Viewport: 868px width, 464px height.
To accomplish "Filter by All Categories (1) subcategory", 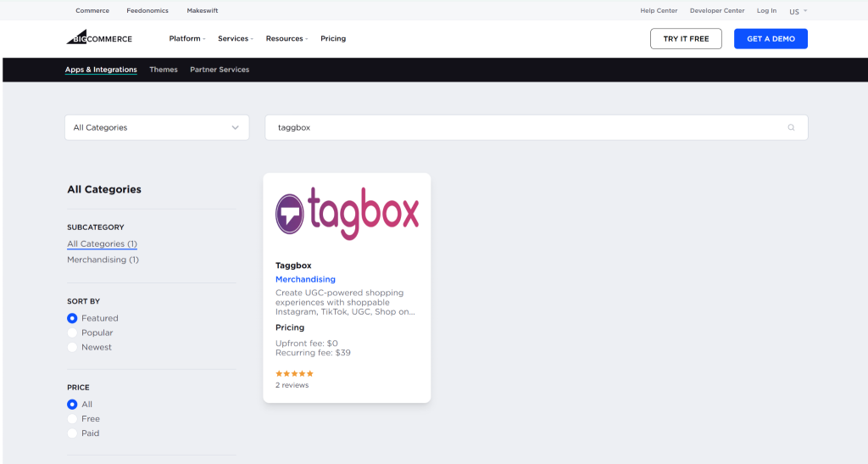I will click(x=102, y=243).
